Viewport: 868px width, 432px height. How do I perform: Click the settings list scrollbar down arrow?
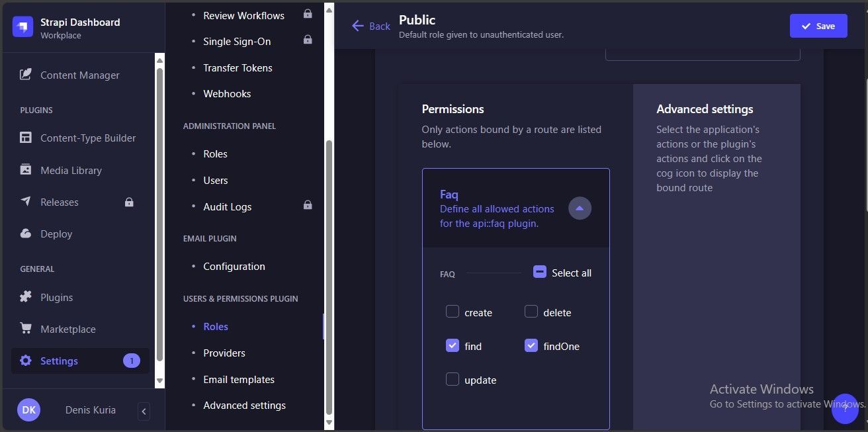[329, 421]
